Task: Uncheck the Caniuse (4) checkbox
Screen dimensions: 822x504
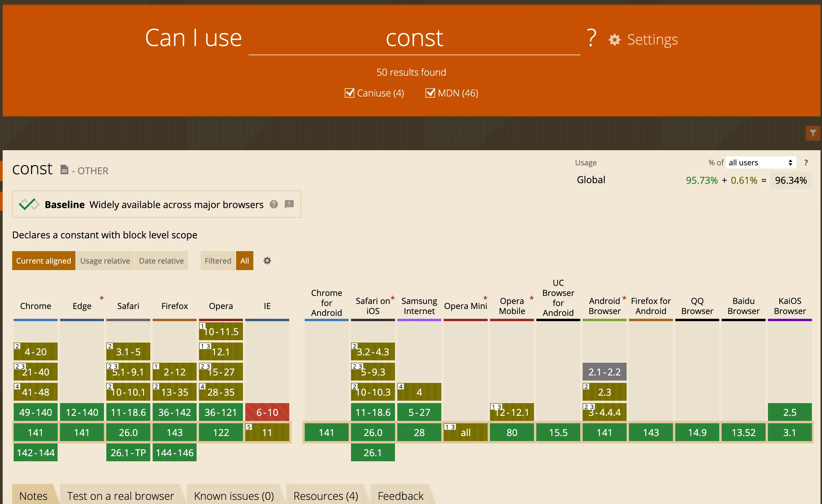Action: click(349, 93)
